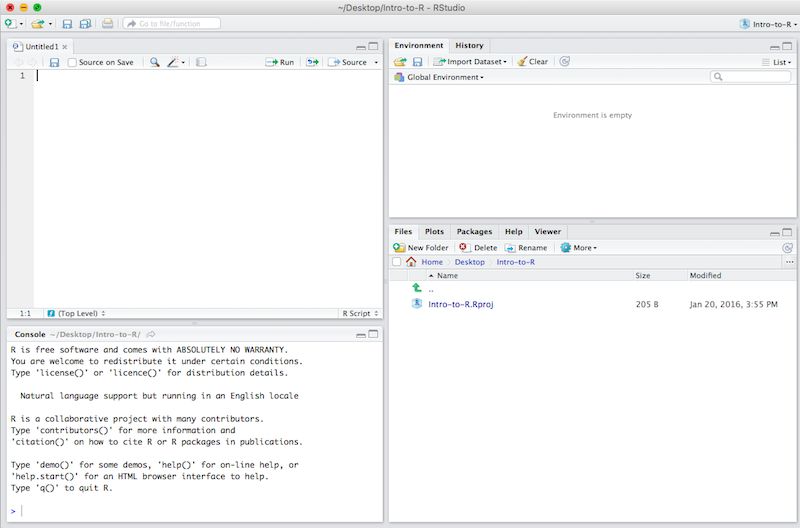Refresh the file listing icon
The image size is (800, 528).
787,248
